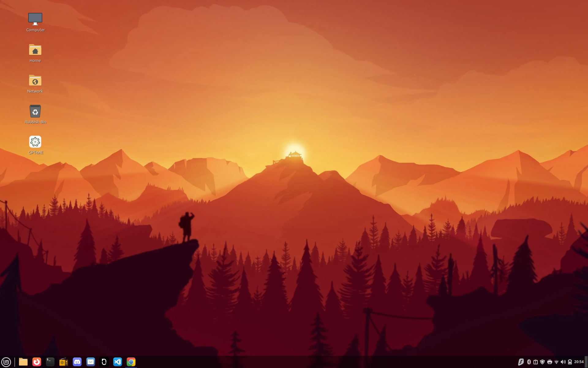Open the Update Manager shield in the tray
Screen dimensions: 588x368
click(x=542, y=362)
